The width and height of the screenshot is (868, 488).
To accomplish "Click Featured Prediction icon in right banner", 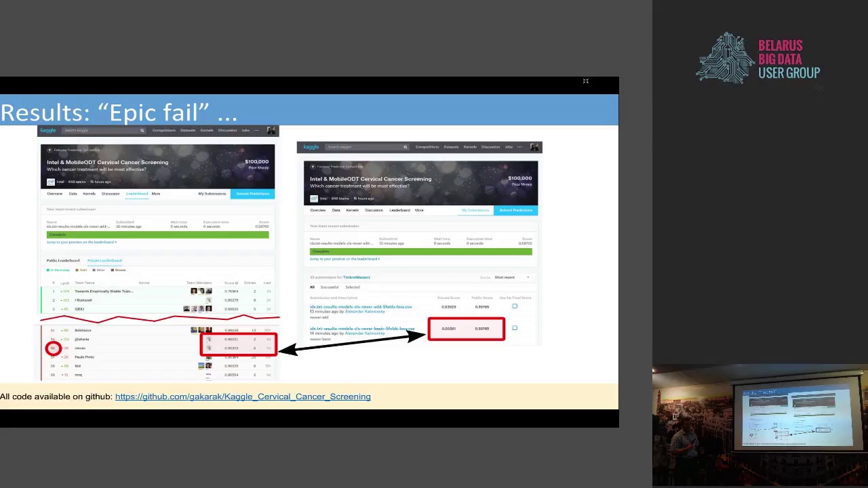I will pos(313,166).
